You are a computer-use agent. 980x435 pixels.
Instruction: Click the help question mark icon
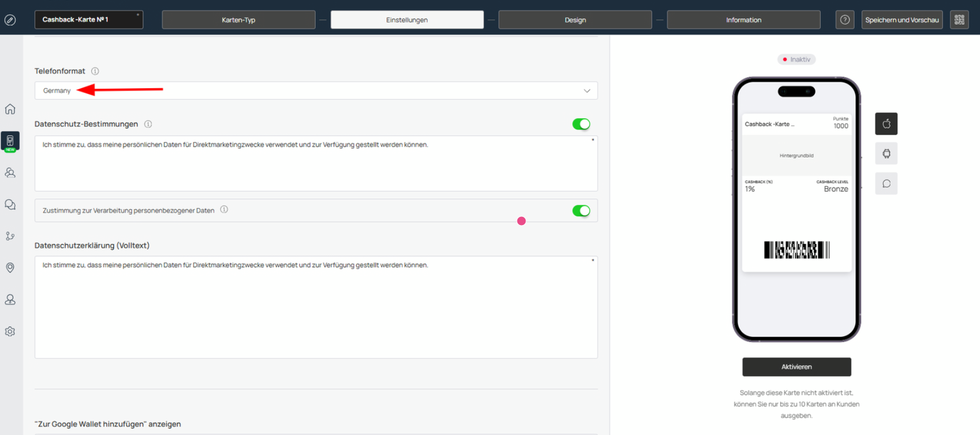(x=845, y=20)
